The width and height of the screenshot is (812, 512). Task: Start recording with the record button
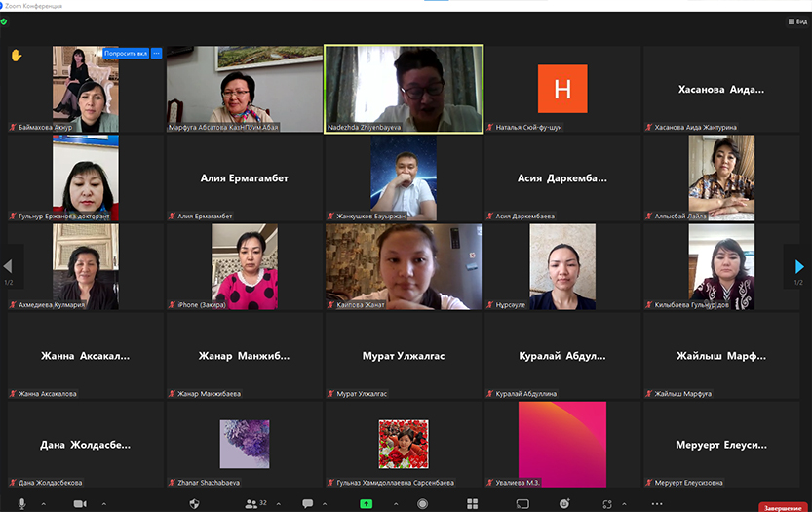[423, 503]
